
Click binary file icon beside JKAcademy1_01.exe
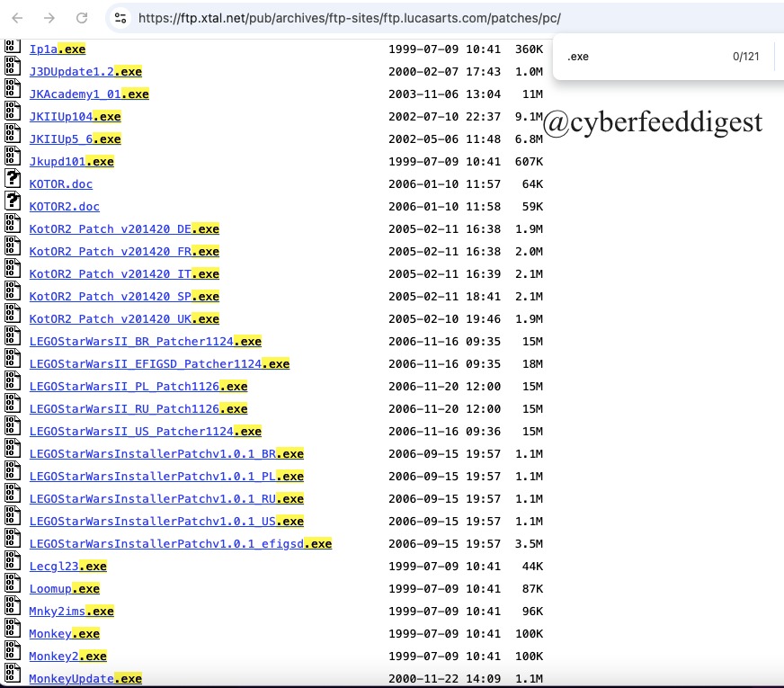coord(13,88)
